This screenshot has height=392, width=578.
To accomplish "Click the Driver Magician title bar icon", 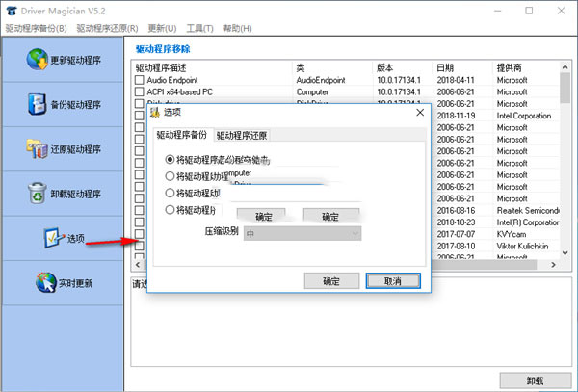I will [x=11, y=11].
